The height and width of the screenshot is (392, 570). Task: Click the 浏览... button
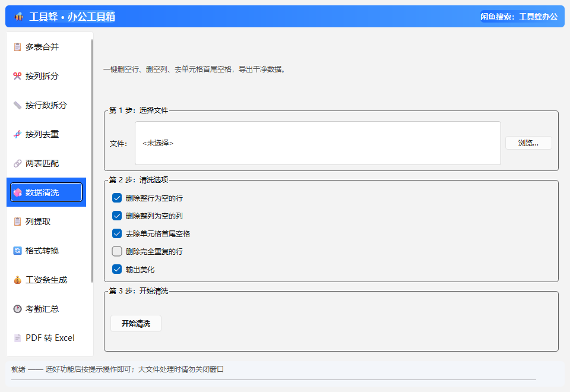(x=528, y=143)
